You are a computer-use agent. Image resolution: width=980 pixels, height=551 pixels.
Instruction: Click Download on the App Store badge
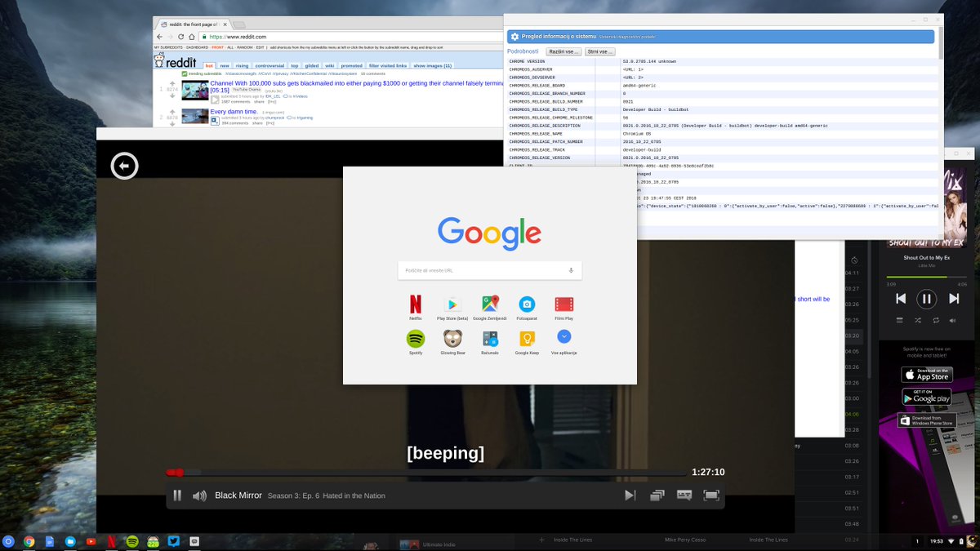point(926,375)
